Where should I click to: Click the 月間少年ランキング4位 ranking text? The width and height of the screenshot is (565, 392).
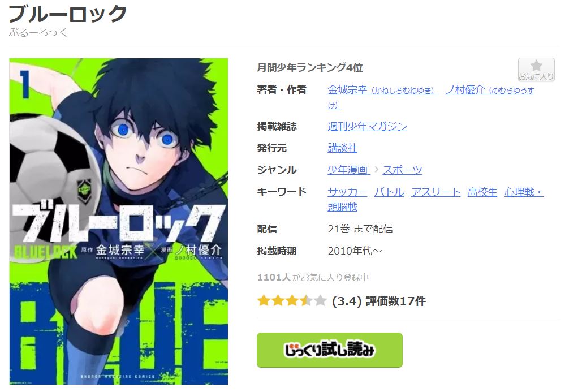[310, 67]
